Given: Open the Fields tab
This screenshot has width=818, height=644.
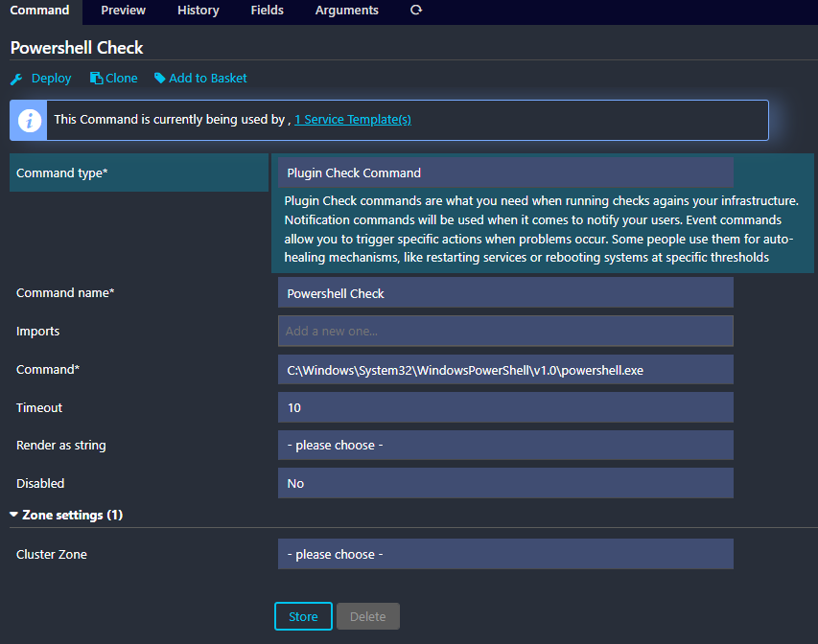Looking at the screenshot, I should click(267, 11).
